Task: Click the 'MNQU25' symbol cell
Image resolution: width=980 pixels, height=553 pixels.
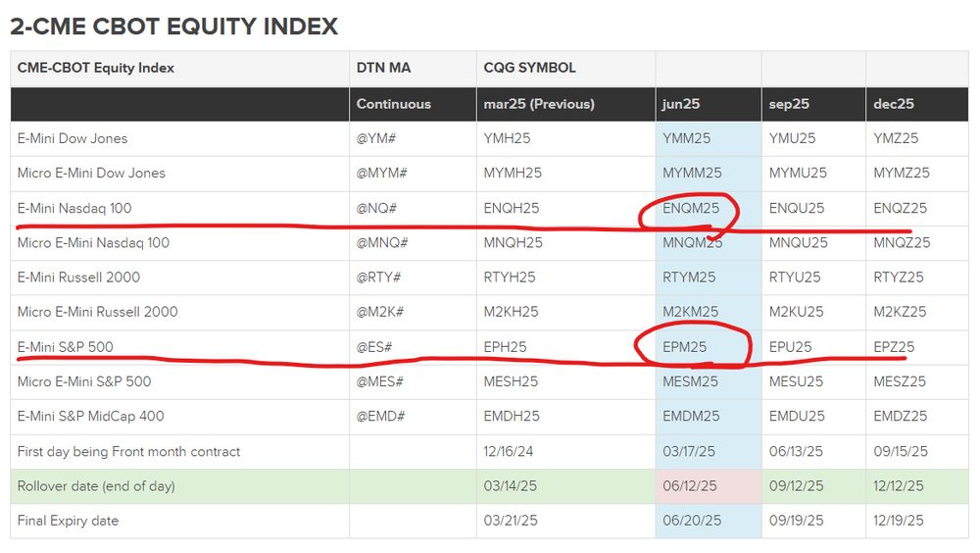Action: click(798, 243)
